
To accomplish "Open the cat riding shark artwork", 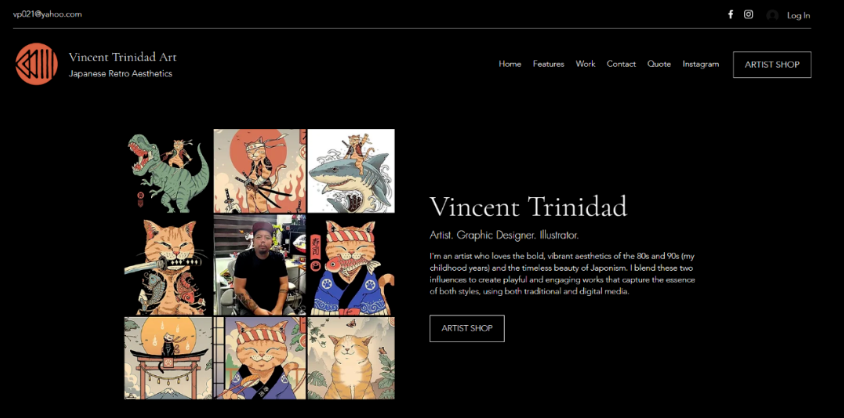I will [x=351, y=171].
